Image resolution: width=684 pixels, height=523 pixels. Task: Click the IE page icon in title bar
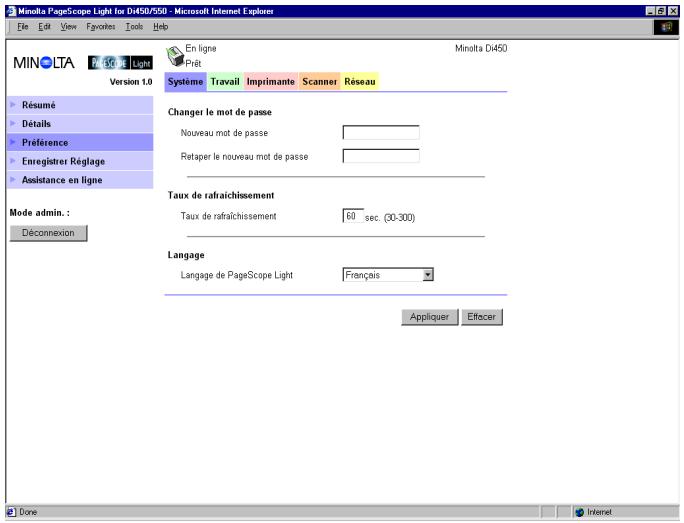point(11,11)
